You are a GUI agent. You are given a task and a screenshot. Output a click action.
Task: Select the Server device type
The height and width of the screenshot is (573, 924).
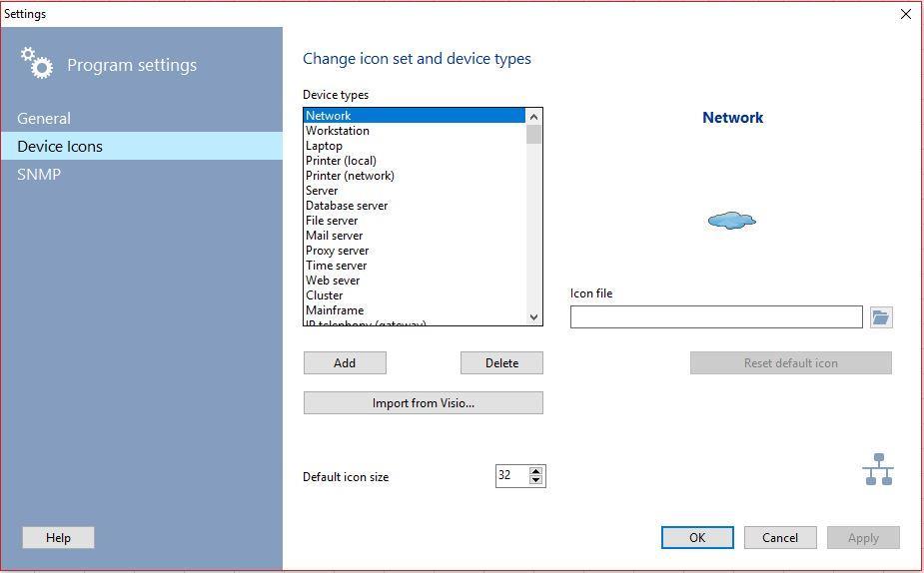pyautogui.click(x=415, y=191)
